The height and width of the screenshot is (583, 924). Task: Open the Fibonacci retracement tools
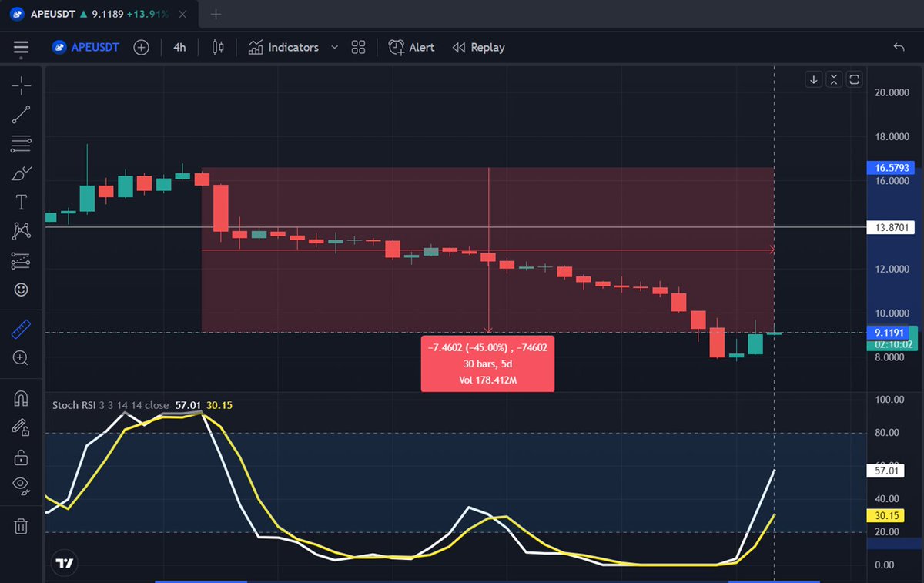pyautogui.click(x=22, y=143)
